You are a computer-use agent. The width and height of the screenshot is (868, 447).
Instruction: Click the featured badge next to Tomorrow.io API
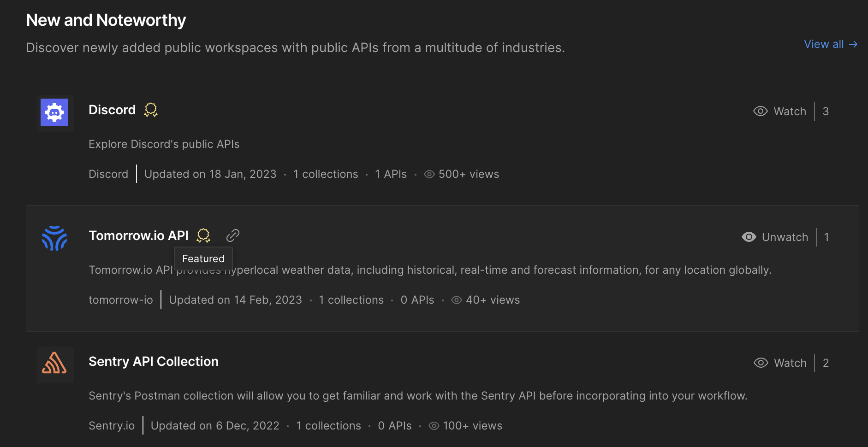[203, 235]
